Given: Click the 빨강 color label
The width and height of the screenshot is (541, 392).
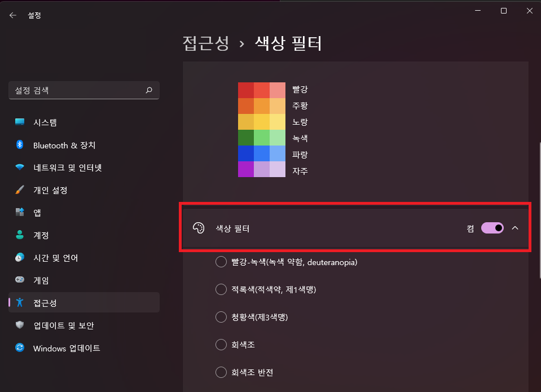Looking at the screenshot, I should click(300, 89).
